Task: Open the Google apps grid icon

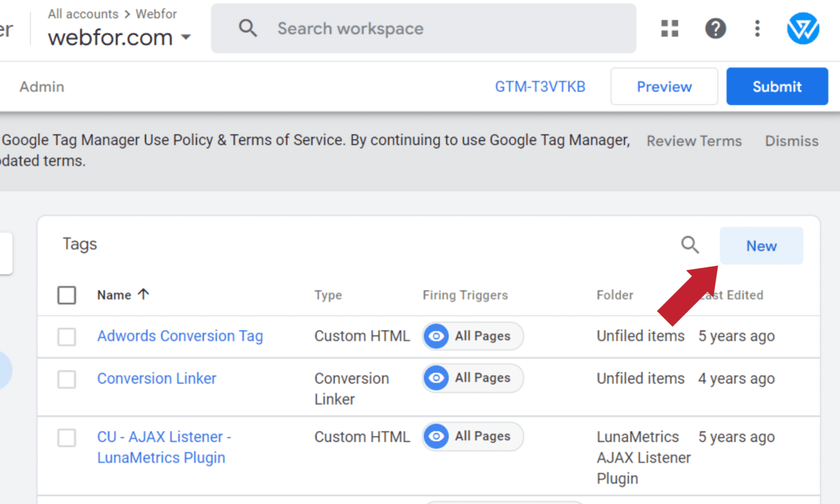Action: [669, 28]
